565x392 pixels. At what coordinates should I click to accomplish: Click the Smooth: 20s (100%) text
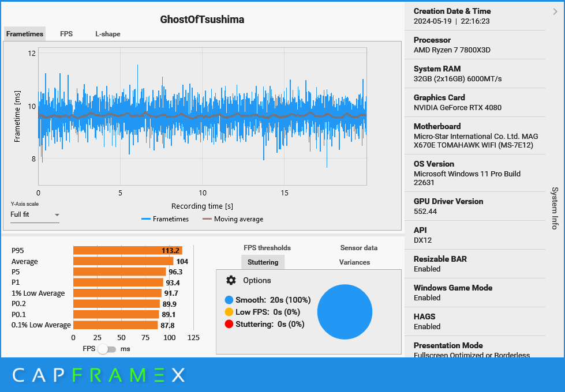click(x=273, y=300)
